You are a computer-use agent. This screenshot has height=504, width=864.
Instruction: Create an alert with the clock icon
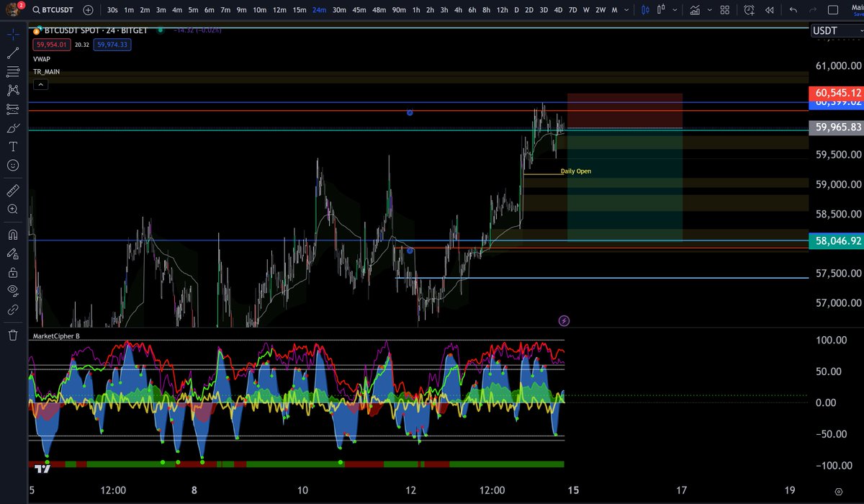[x=750, y=10]
